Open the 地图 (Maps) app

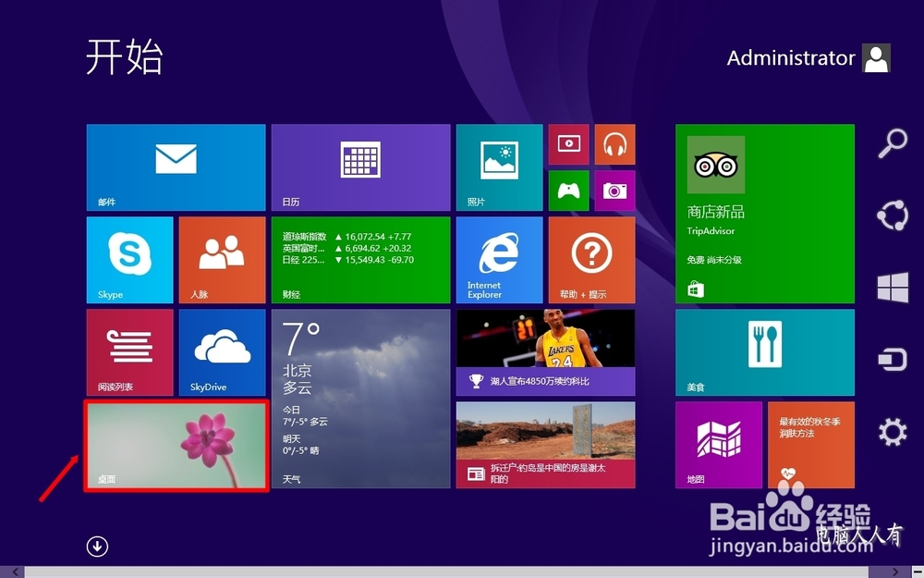[719, 444]
